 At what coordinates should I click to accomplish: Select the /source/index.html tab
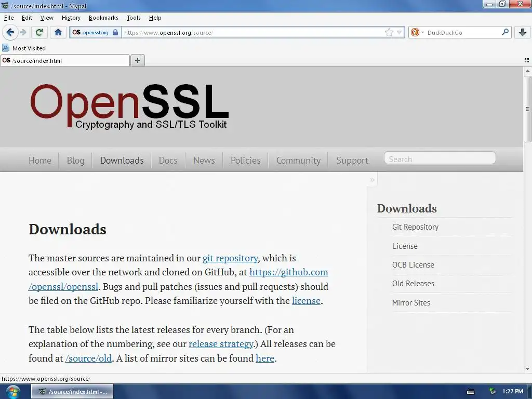click(x=65, y=60)
